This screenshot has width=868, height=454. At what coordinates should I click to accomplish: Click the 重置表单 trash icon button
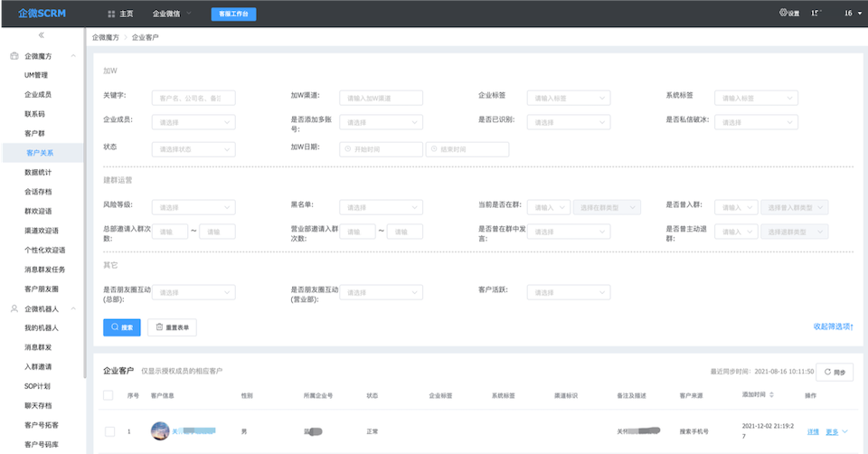coord(172,327)
